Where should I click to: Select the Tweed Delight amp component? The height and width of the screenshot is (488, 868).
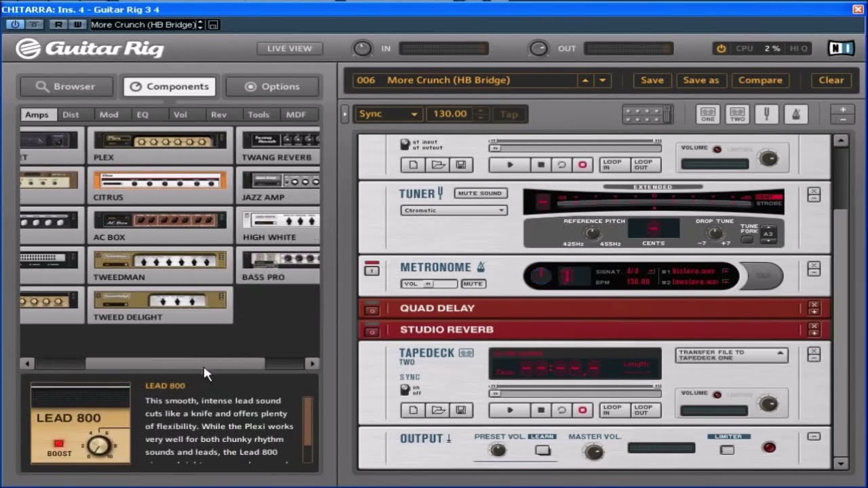pos(160,305)
